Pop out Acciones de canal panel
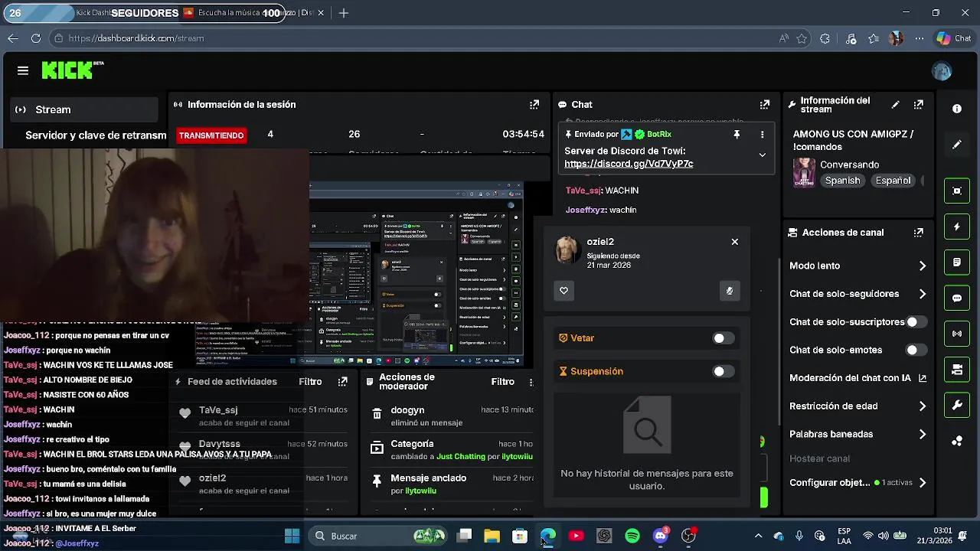Viewport: 980px width, 551px height. (919, 233)
